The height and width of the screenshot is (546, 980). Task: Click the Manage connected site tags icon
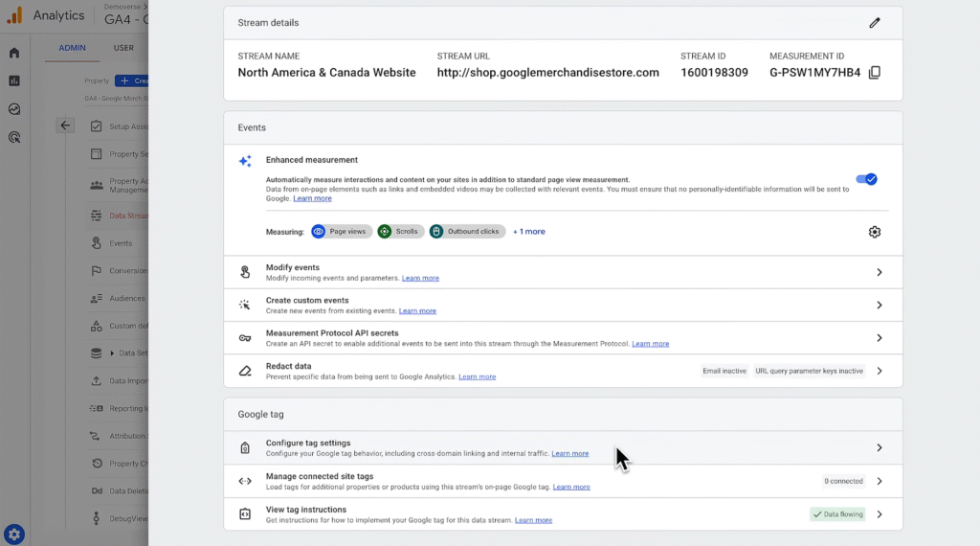(245, 481)
